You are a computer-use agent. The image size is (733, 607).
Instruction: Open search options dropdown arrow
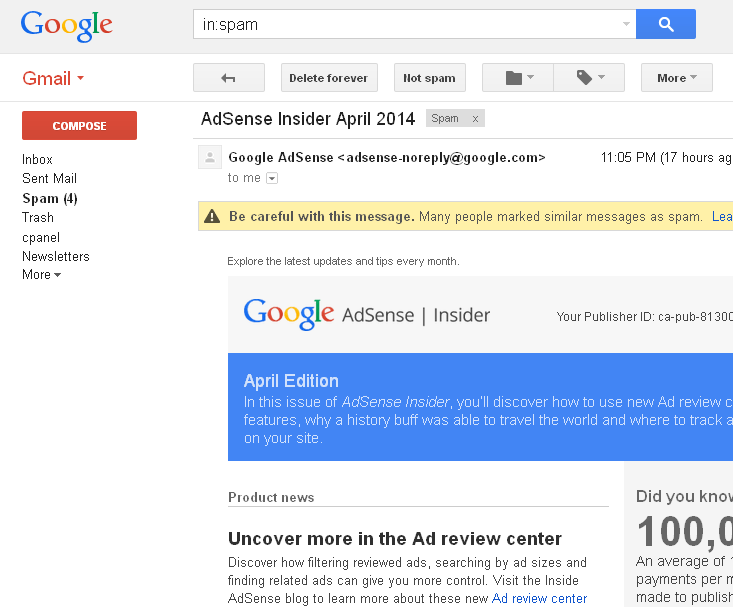626,24
